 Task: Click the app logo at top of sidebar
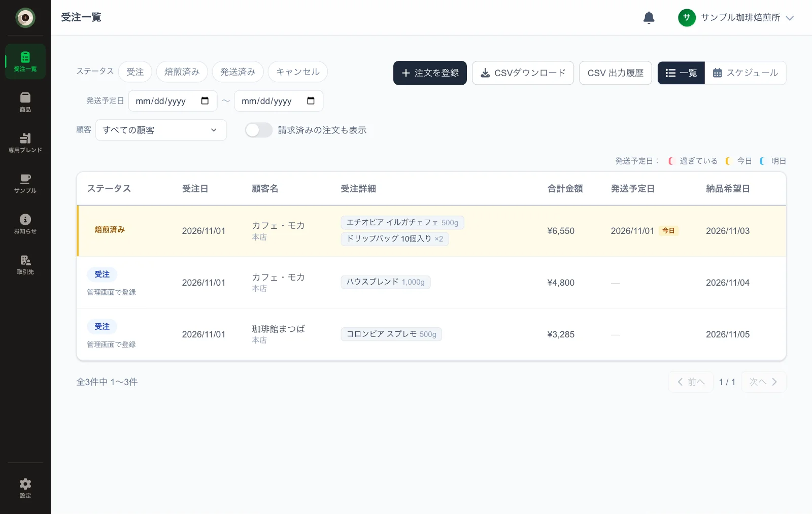[x=25, y=18]
